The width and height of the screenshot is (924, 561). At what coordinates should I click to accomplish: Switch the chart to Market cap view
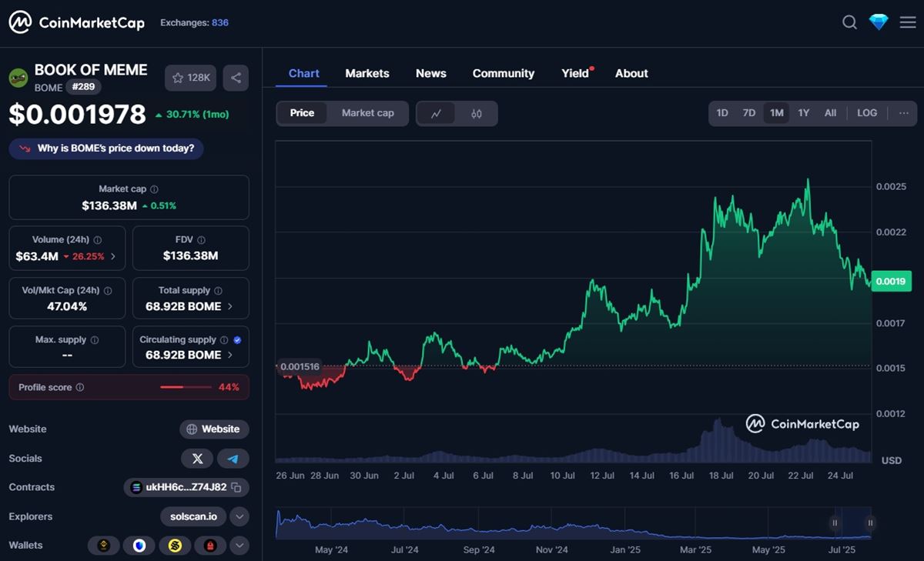click(x=367, y=113)
